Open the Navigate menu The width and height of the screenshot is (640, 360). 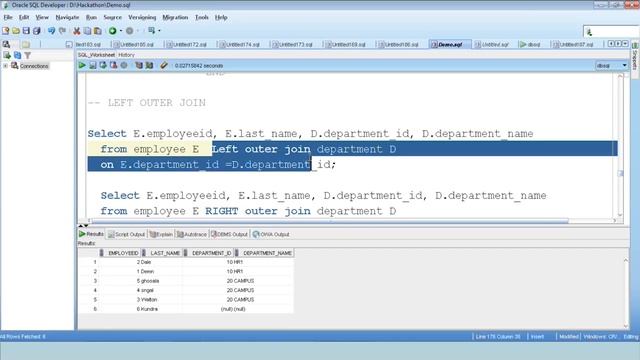click(x=67, y=18)
